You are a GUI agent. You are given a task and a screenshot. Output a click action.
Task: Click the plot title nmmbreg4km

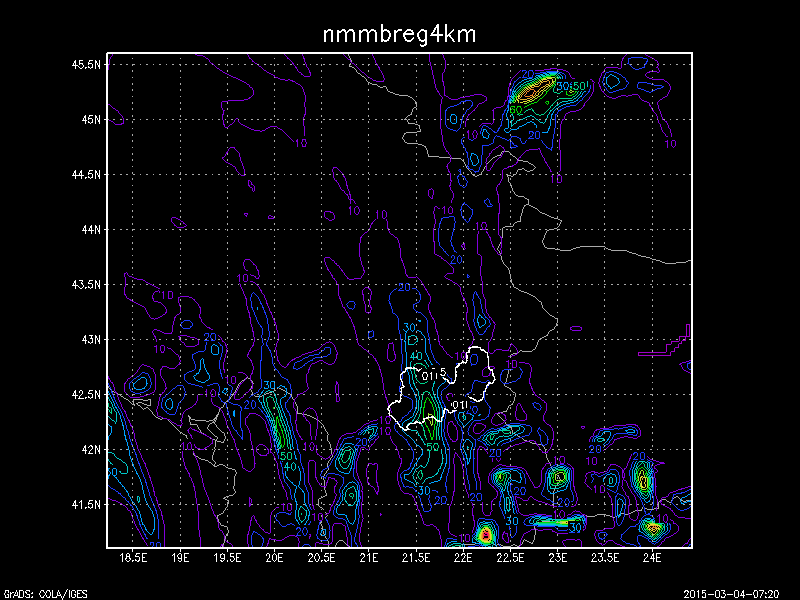[399, 34]
